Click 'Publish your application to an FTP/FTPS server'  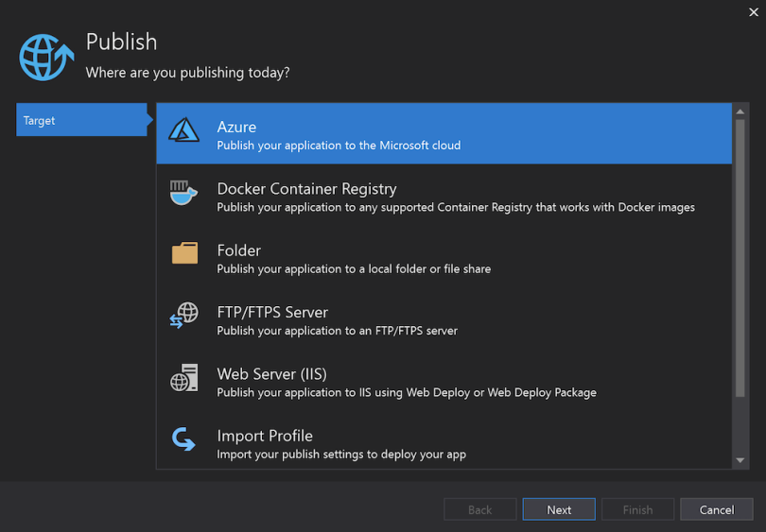click(337, 331)
